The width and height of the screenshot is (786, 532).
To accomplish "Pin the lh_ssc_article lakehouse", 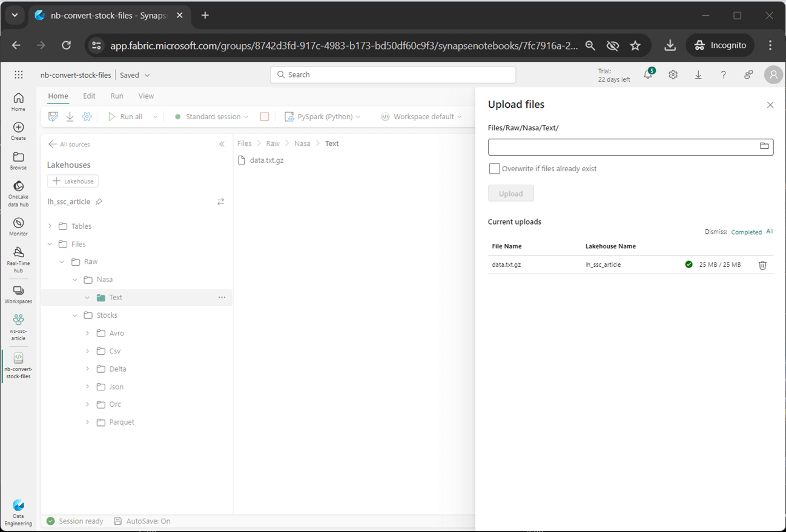I will point(99,202).
